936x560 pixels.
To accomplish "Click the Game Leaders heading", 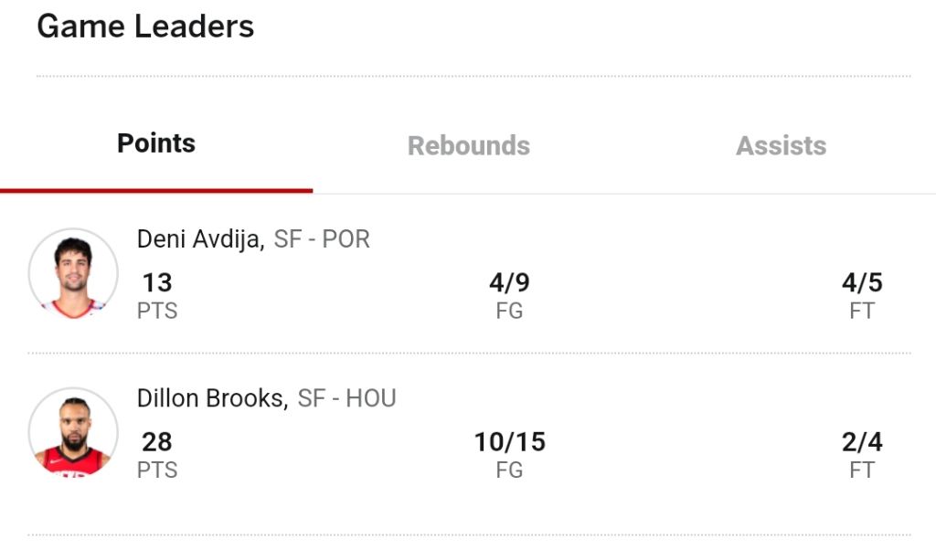I will [145, 26].
